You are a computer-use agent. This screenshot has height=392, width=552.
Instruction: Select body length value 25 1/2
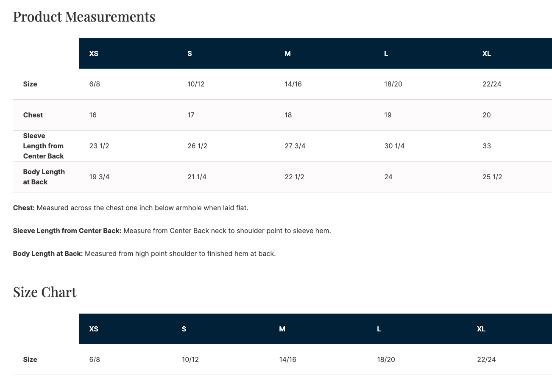coord(492,177)
